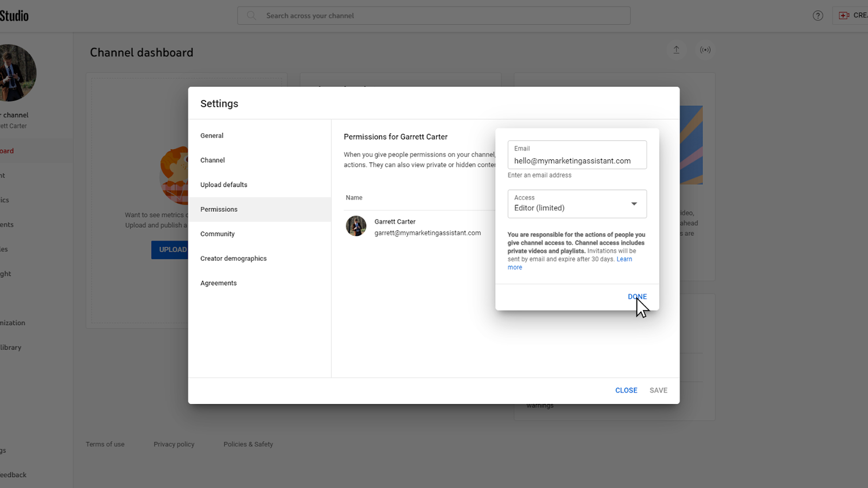Viewport: 868px width, 488px height.
Task: Select the Permissions settings tab
Action: [x=219, y=209]
